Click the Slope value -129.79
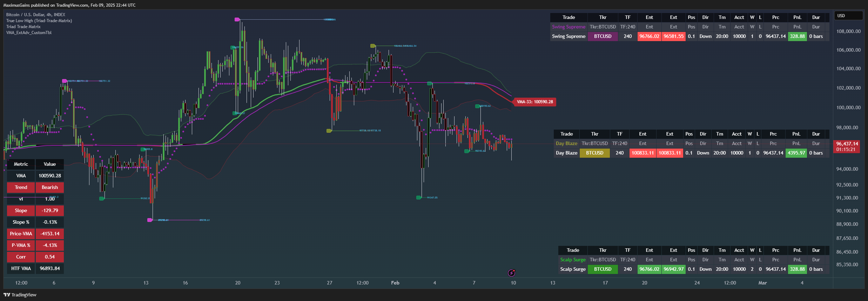Viewport: 868px width, 301px height. (50, 211)
